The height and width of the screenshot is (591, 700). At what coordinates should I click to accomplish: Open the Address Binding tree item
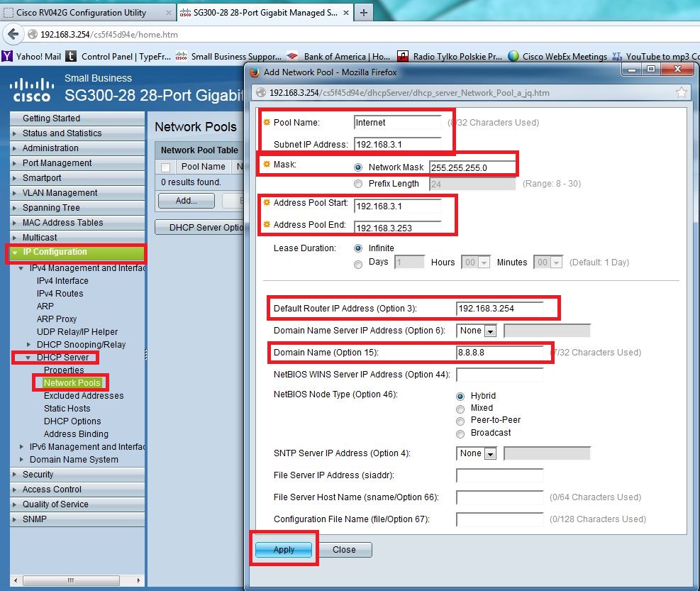[x=76, y=433]
